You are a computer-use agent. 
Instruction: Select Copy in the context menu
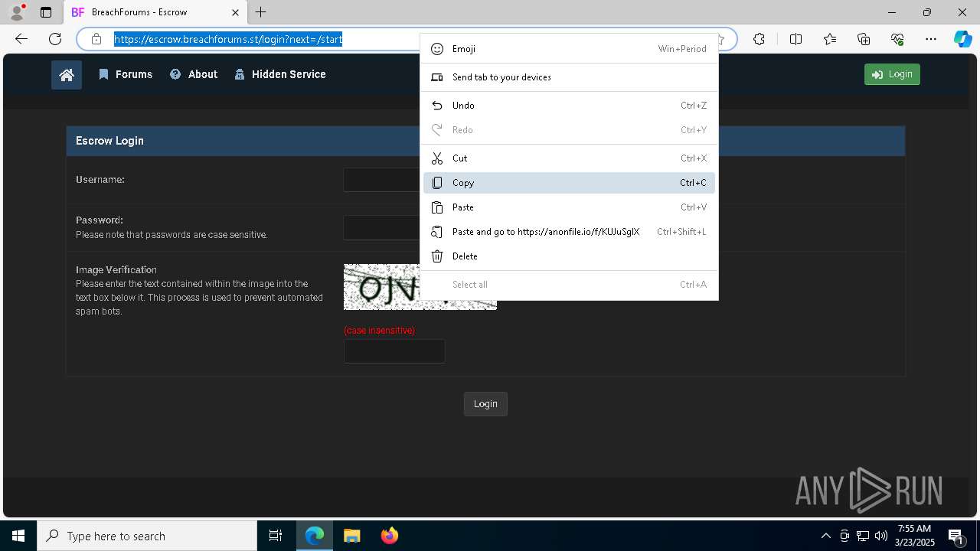[x=569, y=183]
